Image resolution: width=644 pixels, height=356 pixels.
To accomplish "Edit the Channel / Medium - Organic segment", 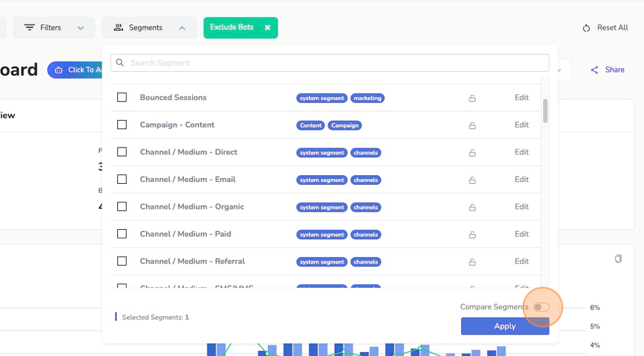I will [x=522, y=206].
